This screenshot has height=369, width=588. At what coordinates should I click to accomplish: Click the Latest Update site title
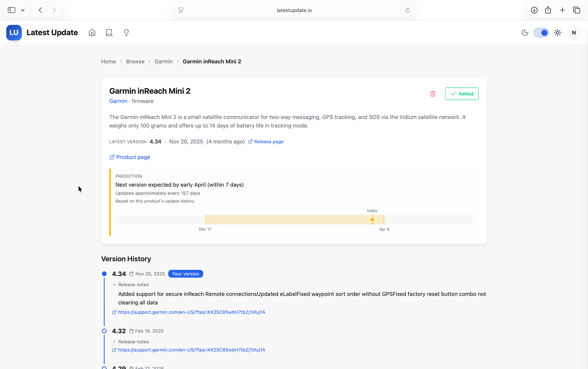(x=52, y=32)
